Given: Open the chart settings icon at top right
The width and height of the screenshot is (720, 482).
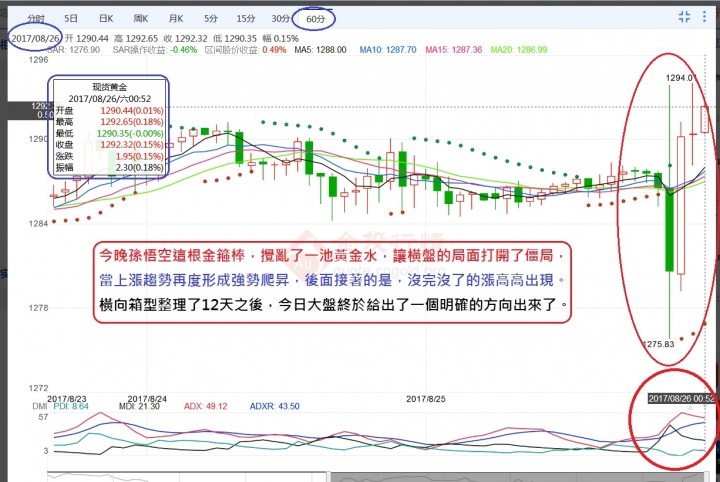Looking at the screenshot, I should 708,17.
